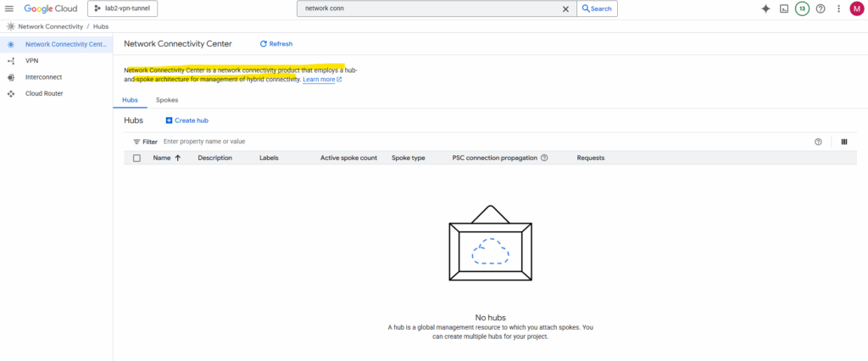Toggle the select-all checkbox in table header
This screenshot has height=361, width=868.
click(136, 158)
